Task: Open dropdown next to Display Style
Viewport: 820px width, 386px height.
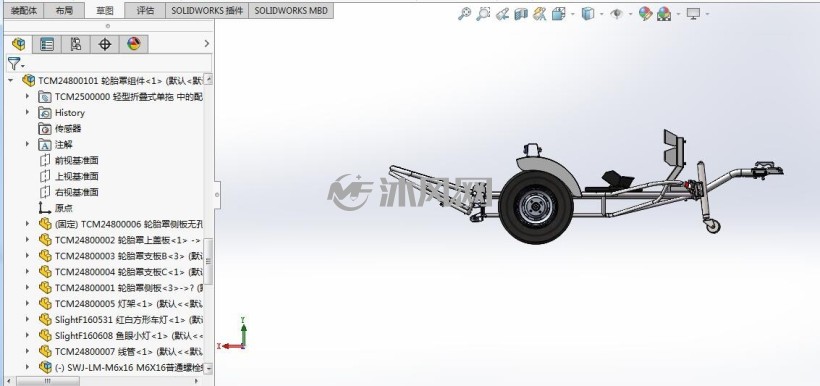Action: pos(602,14)
